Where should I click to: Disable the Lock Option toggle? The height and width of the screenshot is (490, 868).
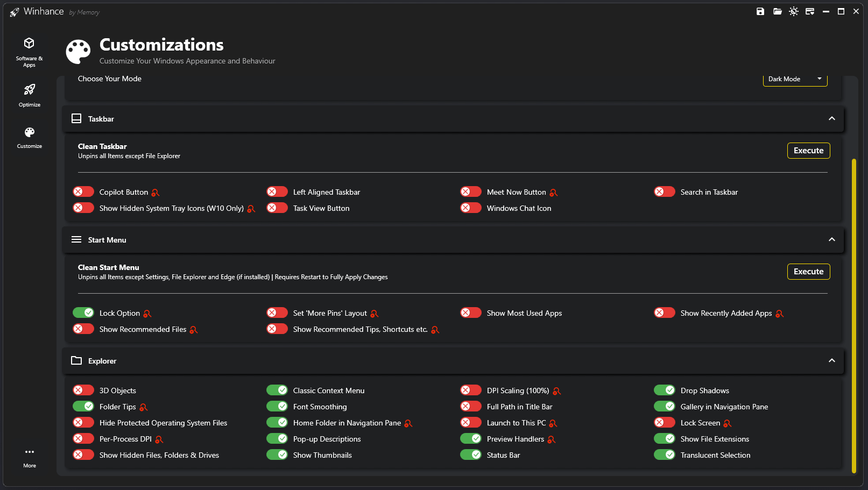pyautogui.click(x=83, y=313)
